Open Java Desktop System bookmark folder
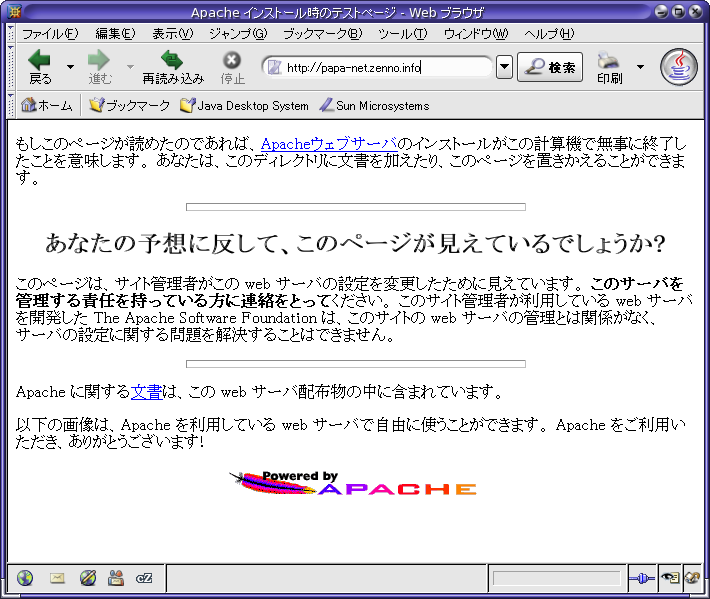Screen dimensions: 710x599 pos(244,105)
